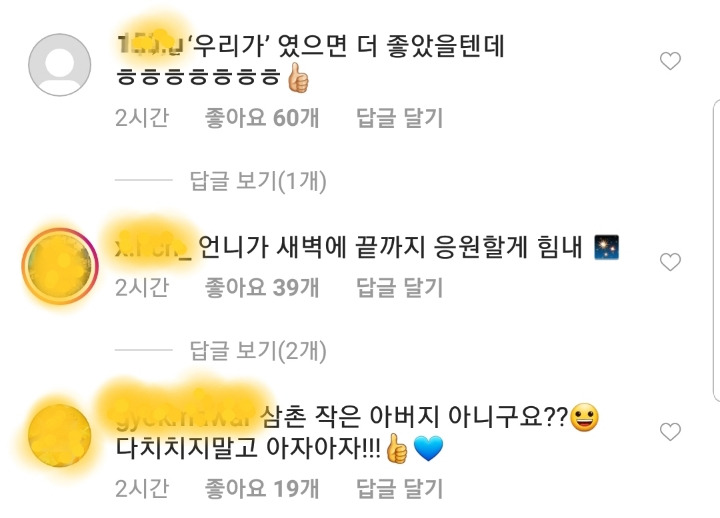Screen dimensions: 720x518
Task: View likes list '좋아요 19개'
Action: [x=262, y=488]
